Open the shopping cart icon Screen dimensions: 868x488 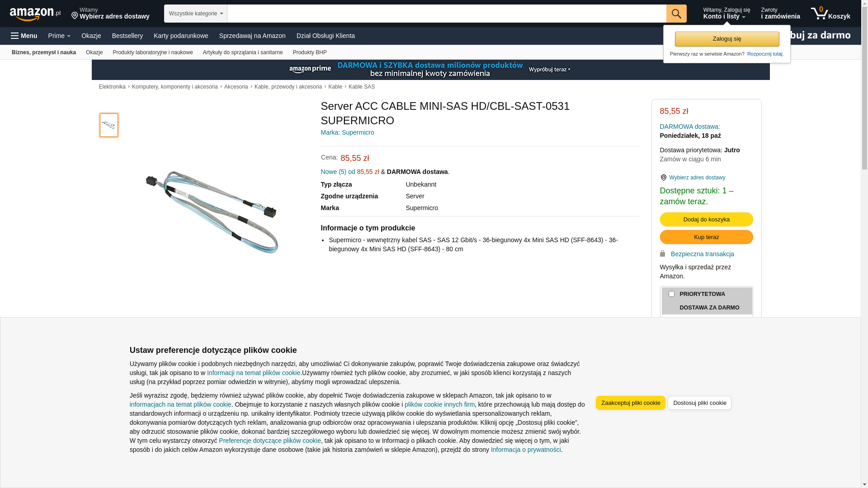click(830, 14)
